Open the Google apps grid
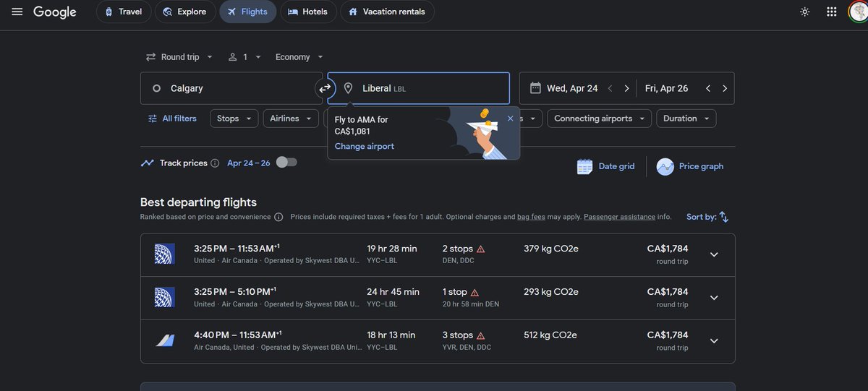This screenshot has height=391, width=868. (x=832, y=12)
